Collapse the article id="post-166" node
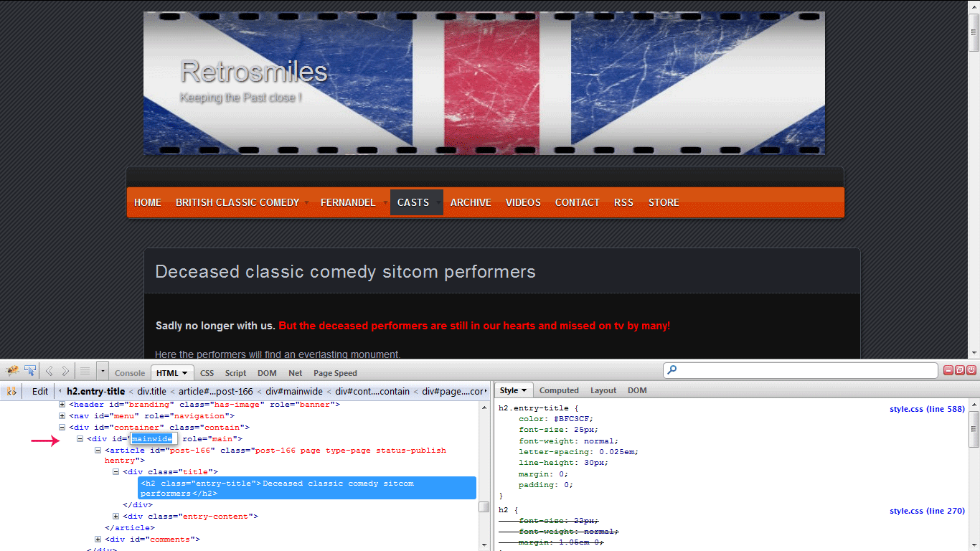980x551 pixels. click(x=98, y=451)
